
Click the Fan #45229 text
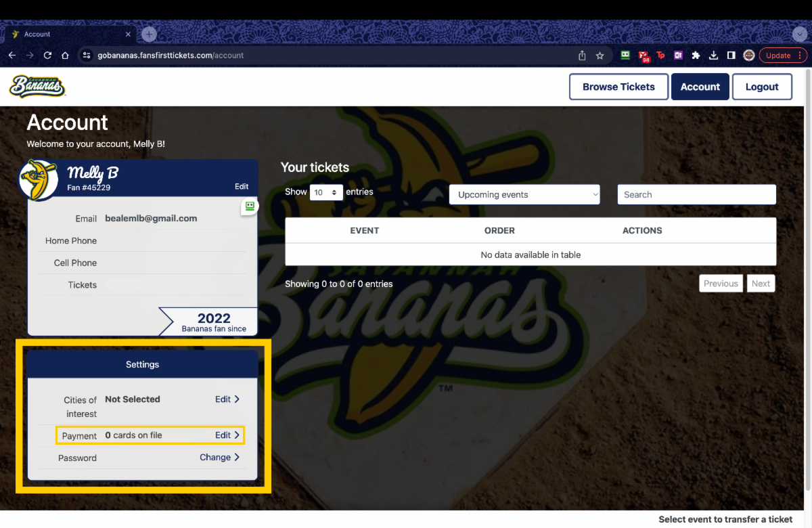(x=89, y=188)
